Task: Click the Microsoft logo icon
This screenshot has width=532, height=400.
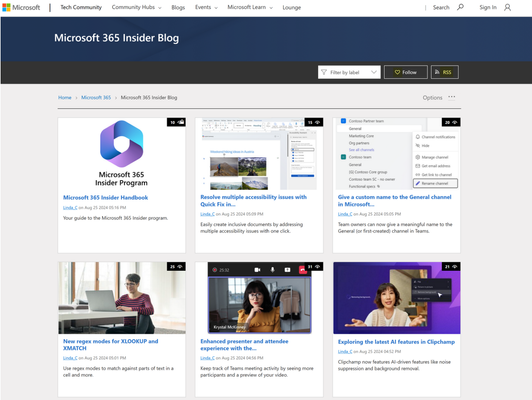Action: (x=6, y=7)
